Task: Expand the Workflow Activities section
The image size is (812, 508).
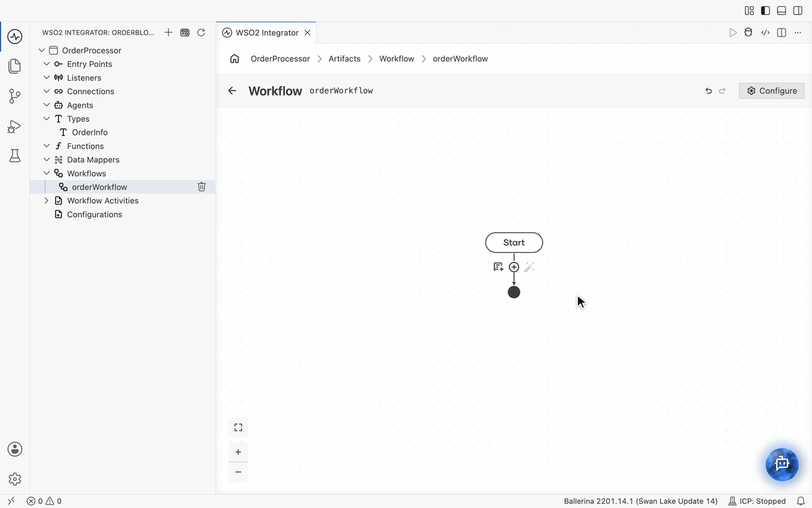Action: tap(47, 200)
